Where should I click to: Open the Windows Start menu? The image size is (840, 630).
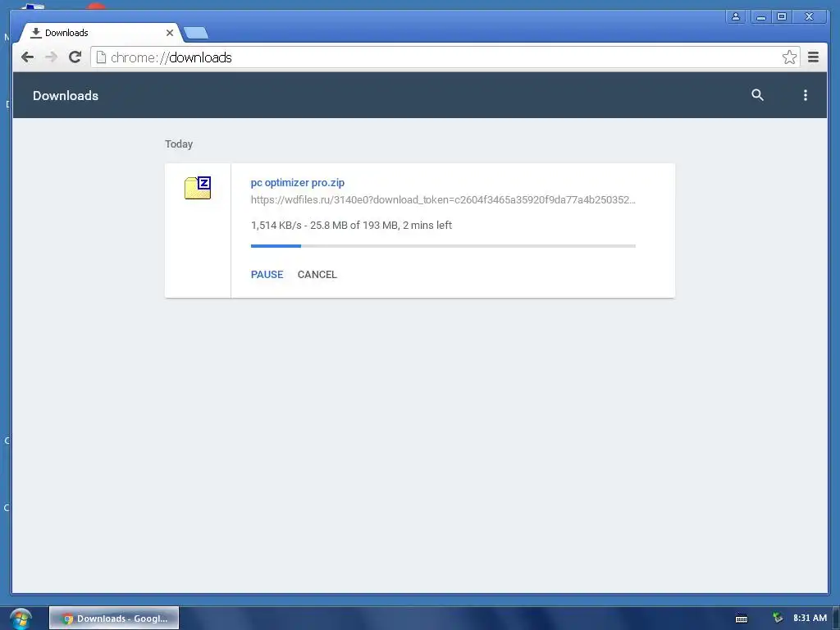tap(21, 619)
